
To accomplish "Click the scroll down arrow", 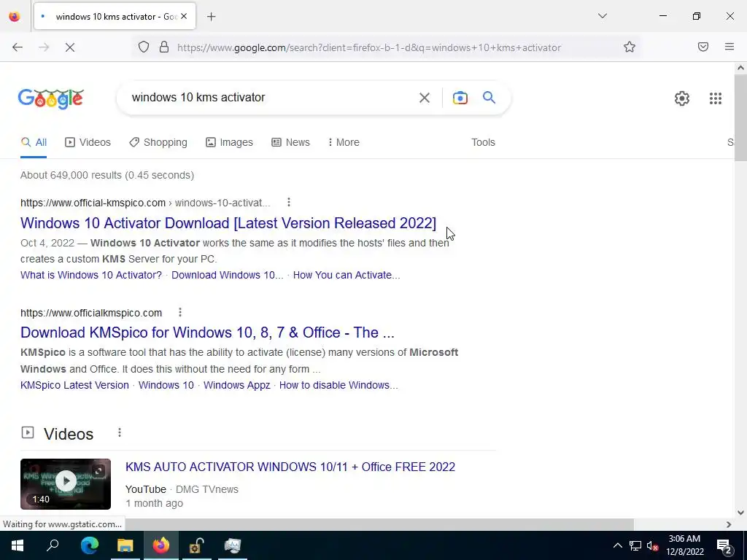I will (741, 513).
